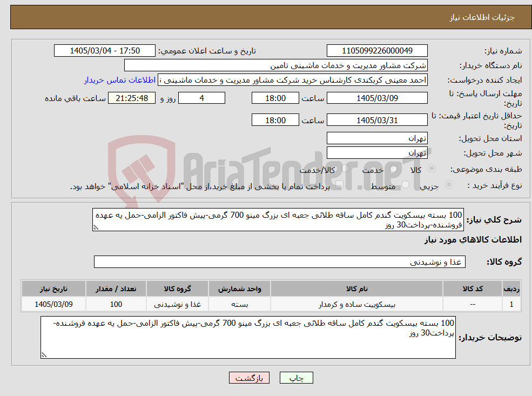532x396 pixels.
Task: Click the نام کالا column header
Action: (x=356, y=289)
